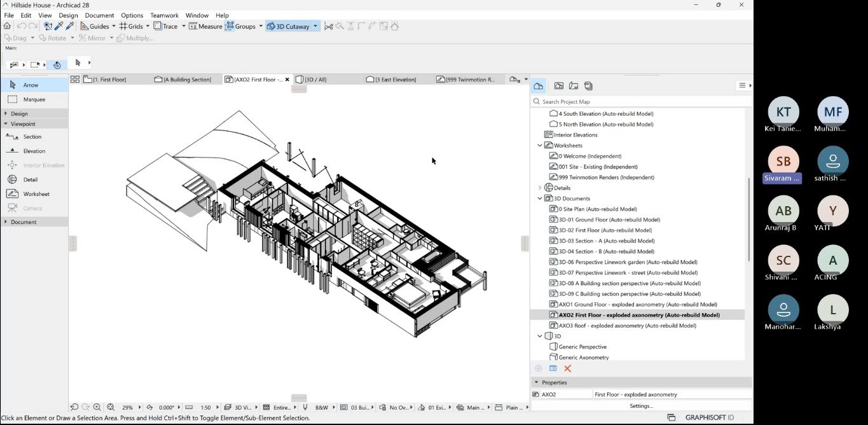Toggle the 3D Cutaway button off
868x425 pixels.
(288, 26)
